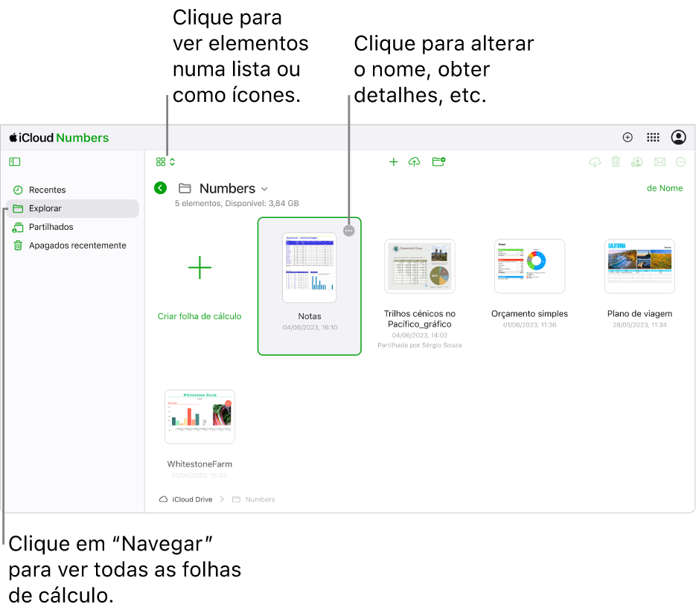Click the upload to cloud icon
The height and width of the screenshot is (616, 696).
[414, 162]
